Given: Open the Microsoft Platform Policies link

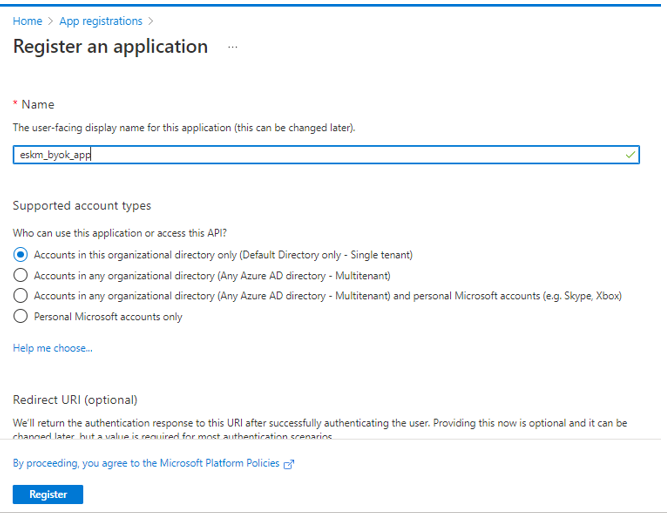Looking at the screenshot, I should coord(146,463).
